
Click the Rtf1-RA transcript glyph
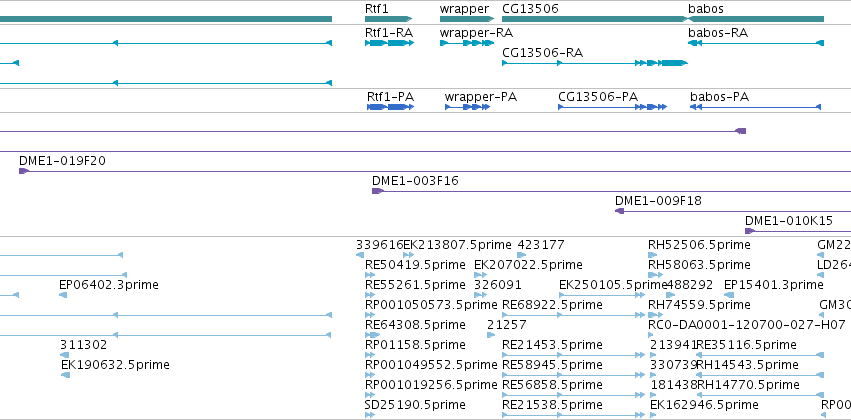click(x=390, y=43)
